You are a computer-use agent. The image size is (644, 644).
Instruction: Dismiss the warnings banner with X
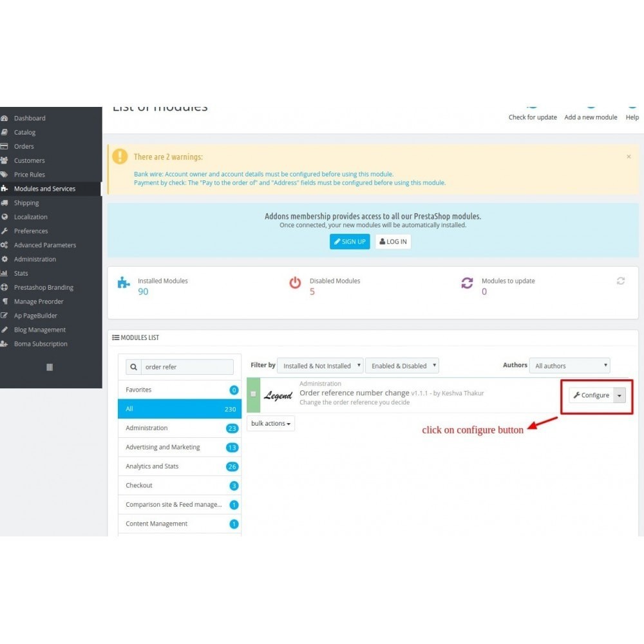(629, 156)
